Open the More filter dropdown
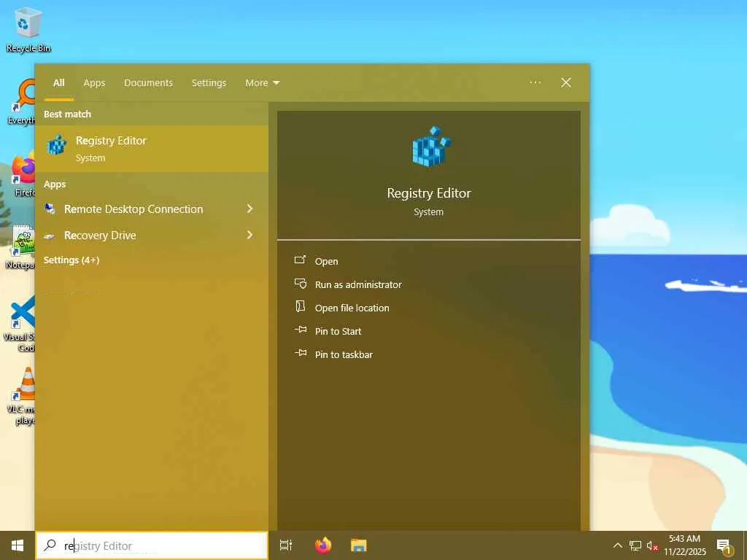 (262, 83)
